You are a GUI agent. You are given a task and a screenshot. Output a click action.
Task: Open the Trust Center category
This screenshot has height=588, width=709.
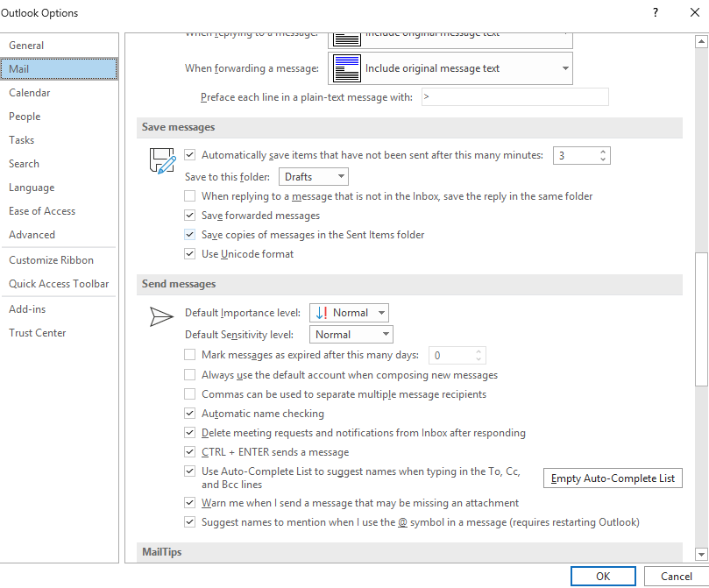pyautogui.click(x=38, y=333)
